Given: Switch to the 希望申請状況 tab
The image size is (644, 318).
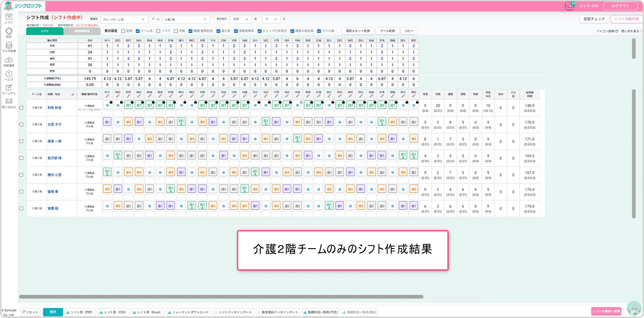Looking at the screenshot, I should tap(82, 31).
